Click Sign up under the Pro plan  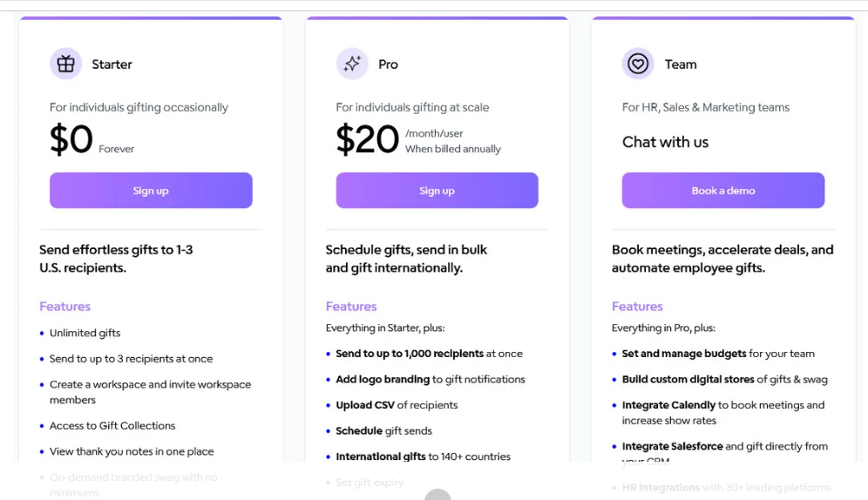[x=437, y=191]
